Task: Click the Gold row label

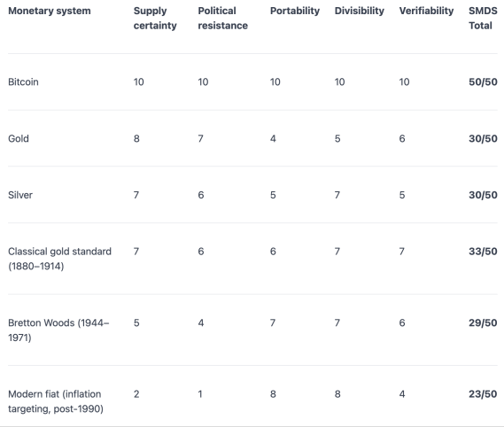Action: point(19,138)
